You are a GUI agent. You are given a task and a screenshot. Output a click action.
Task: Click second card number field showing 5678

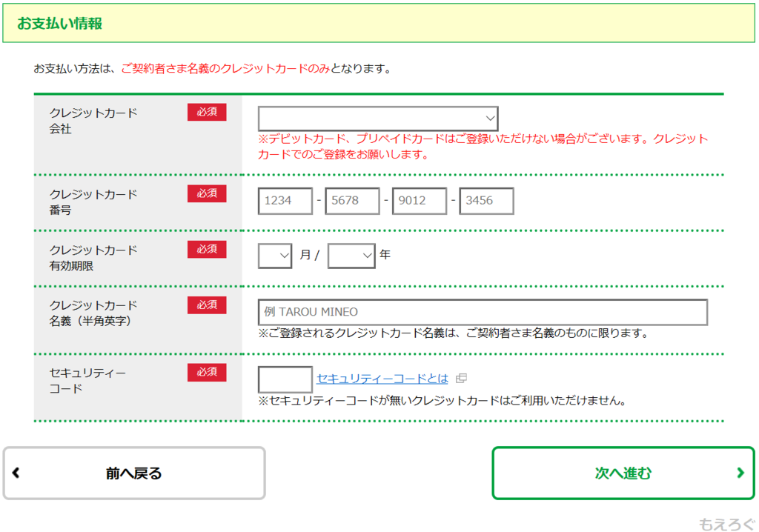click(x=352, y=201)
